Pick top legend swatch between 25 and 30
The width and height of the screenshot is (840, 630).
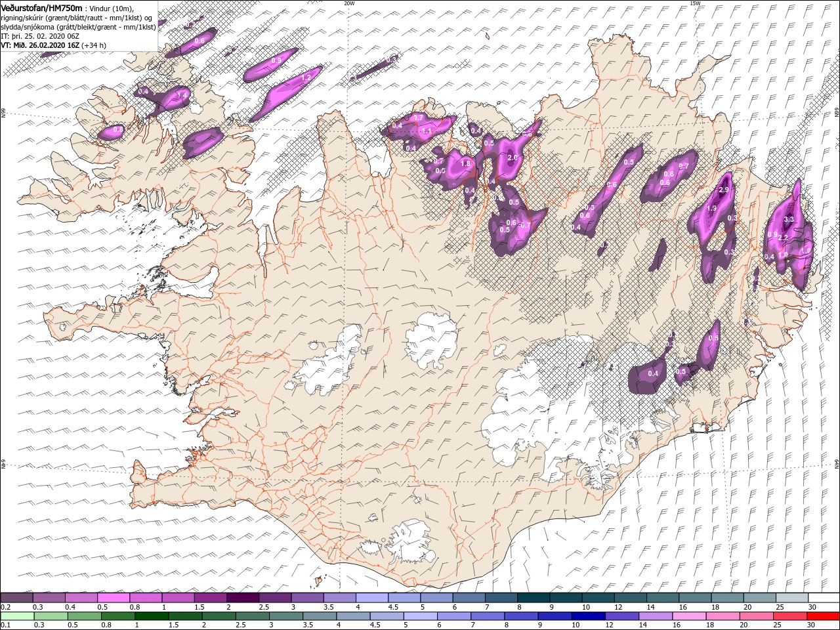point(792,598)
